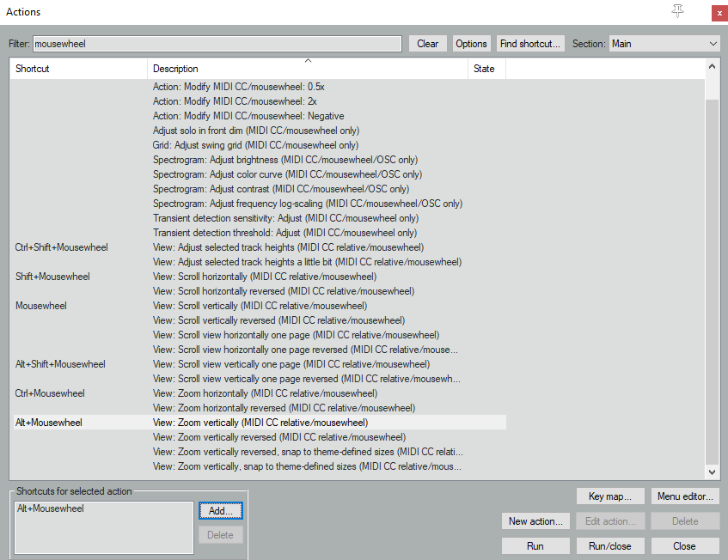Click scrollbar up arrow in action list
728x560 pixels.
712,66
